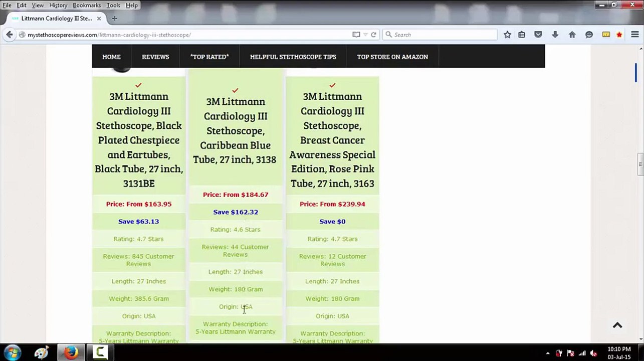Click the page vertical scrollbar thumb
Screen dimensions: 644x361
click(x=640, y=164)
